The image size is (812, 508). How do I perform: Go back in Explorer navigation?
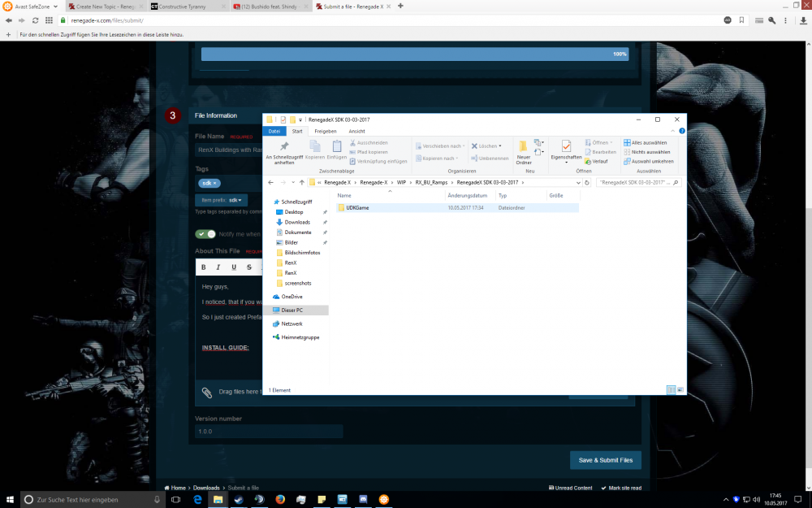[271, 182]
